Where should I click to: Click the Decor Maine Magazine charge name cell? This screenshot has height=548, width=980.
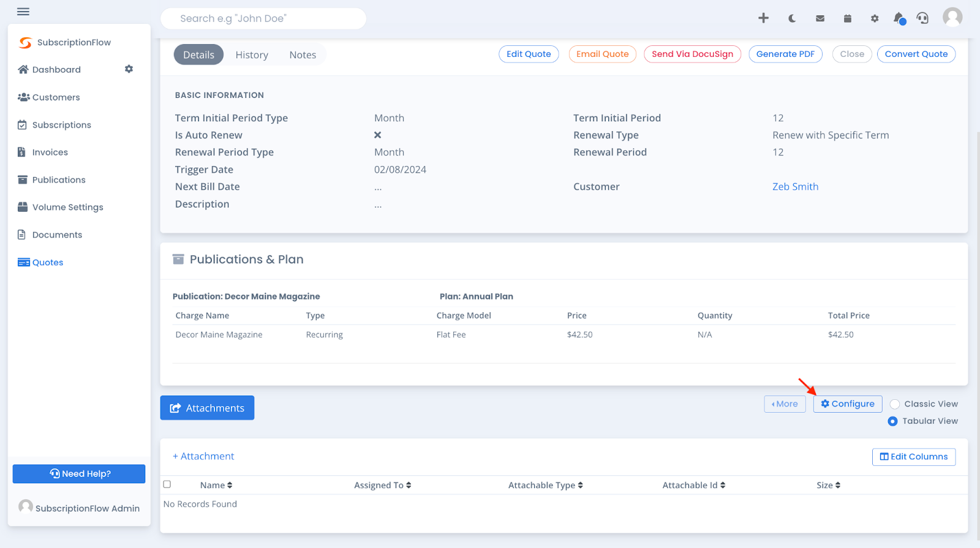click(219, 334)
